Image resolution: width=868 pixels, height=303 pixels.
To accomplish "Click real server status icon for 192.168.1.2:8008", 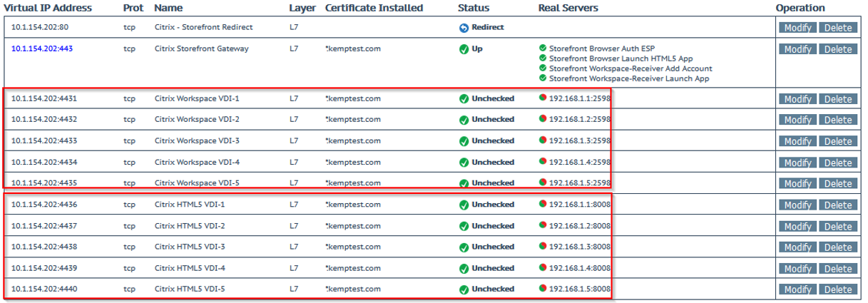I will 543,225.
